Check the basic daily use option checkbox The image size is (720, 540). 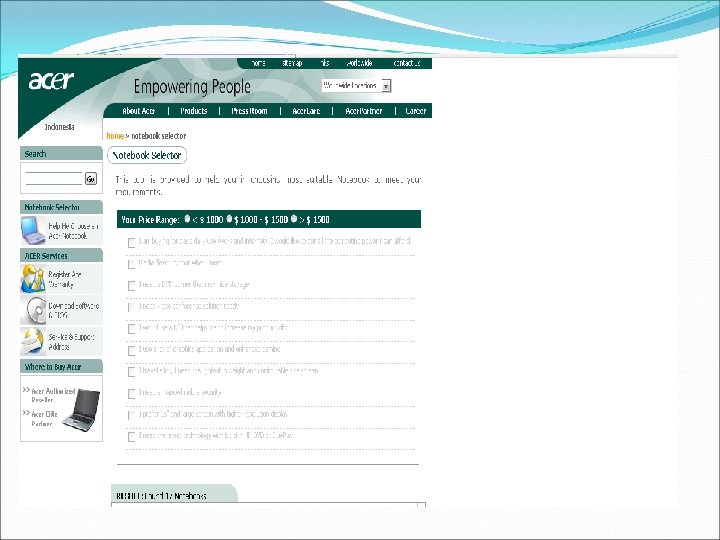[x=131, y=242]
